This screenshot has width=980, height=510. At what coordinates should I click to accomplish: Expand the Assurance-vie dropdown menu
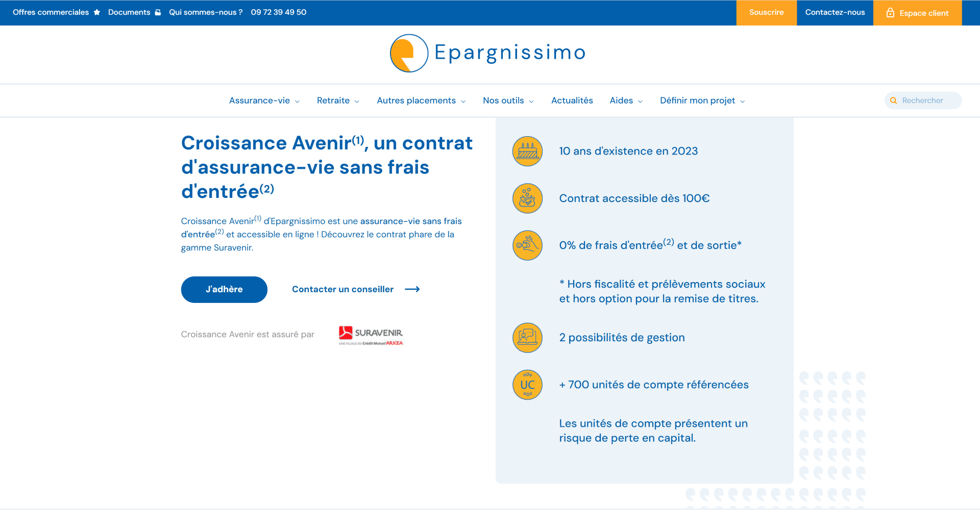point(264,101)
